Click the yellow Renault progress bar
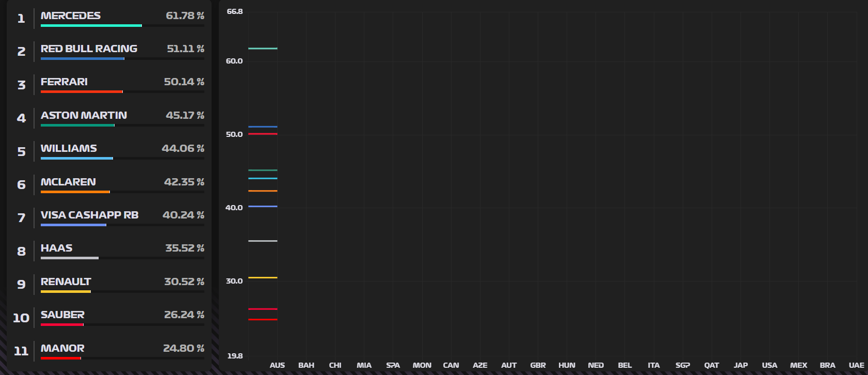The image size is (868, 375). 66,292
